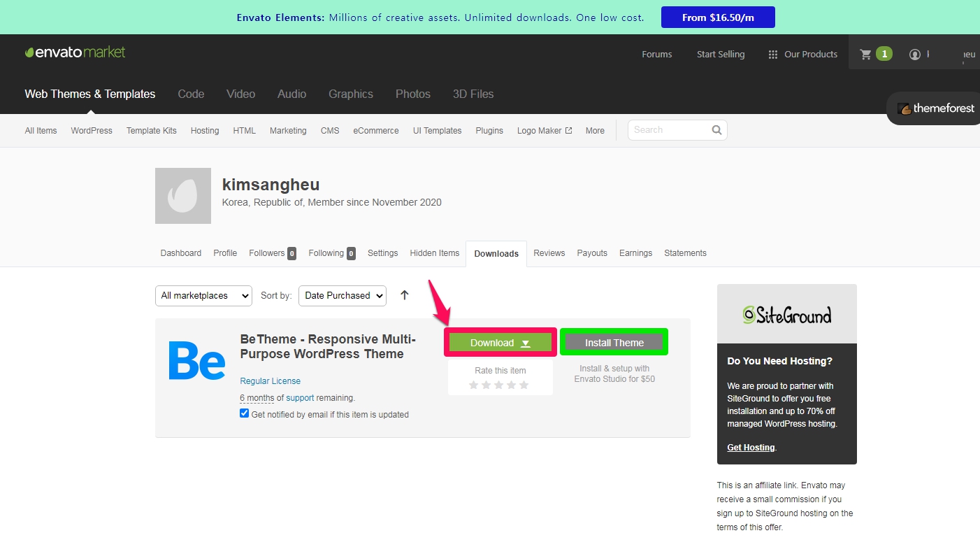Viewport: 980px width, 540px height.
Task: Click the search magnifier icon
Action: 716,130
